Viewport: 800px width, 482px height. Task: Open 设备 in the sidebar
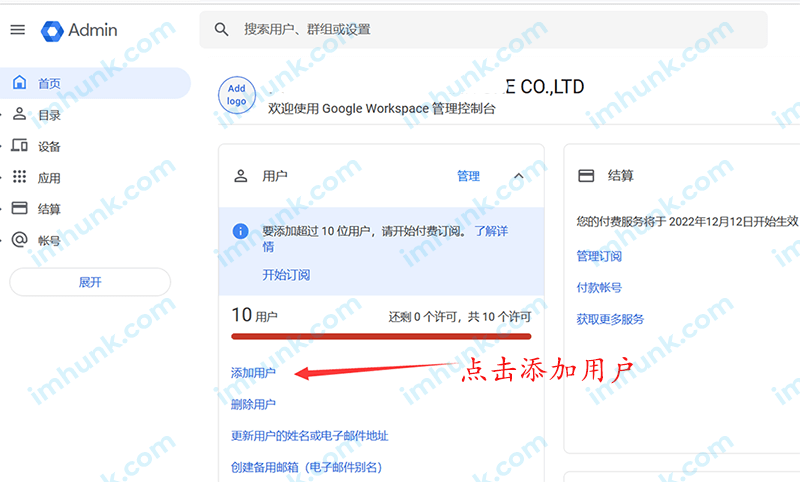click(x=49, y=147)
